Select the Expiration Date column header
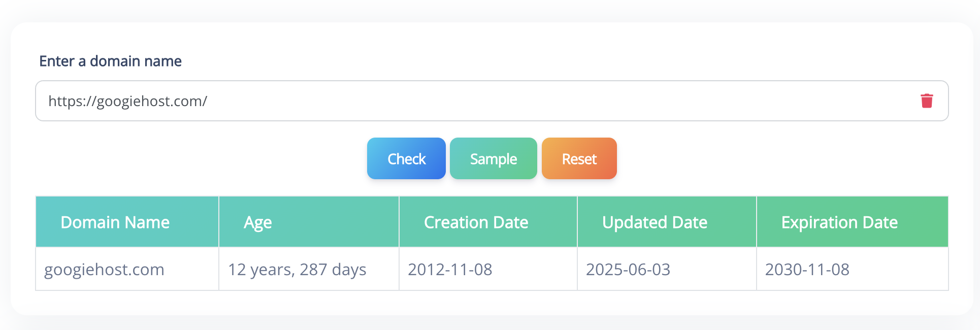Viewport: 980px width, 330px height. (x=839, y=222)
